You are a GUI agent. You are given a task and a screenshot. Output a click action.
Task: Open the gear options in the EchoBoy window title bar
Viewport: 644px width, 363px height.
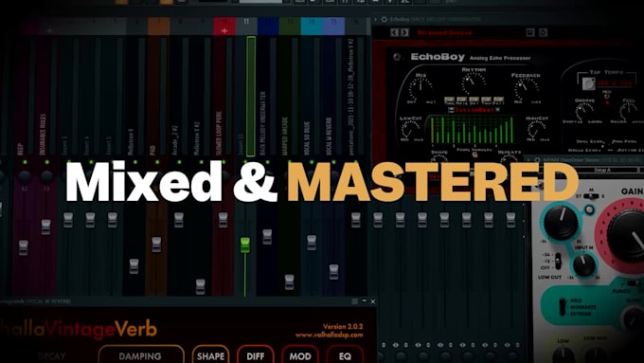click(384, 19)
